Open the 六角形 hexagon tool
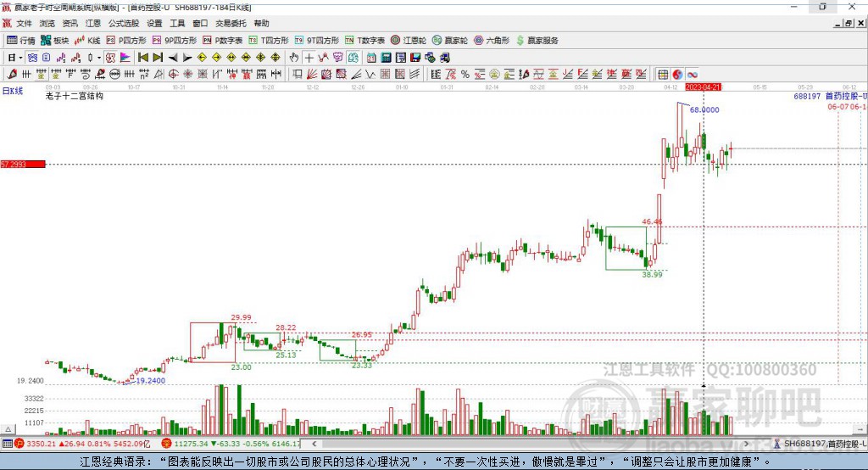 tap(492, 41)
